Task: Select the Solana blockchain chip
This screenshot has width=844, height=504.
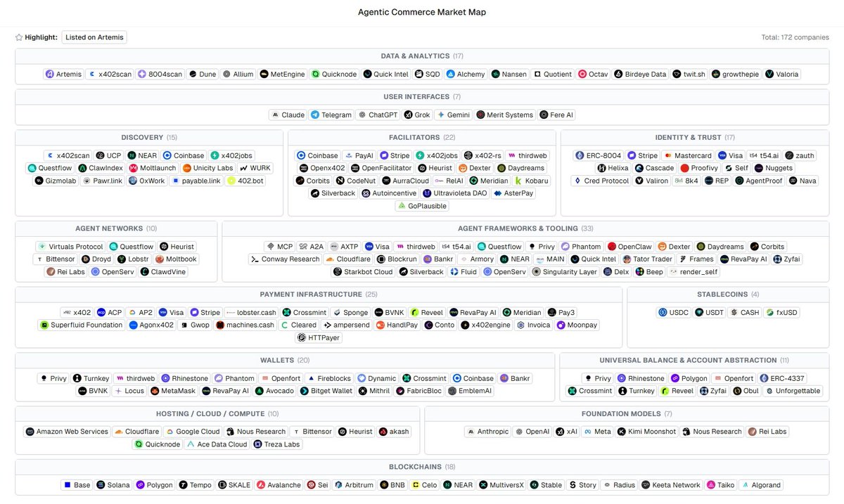Action: pyautogui.click(x=113, y=485)
